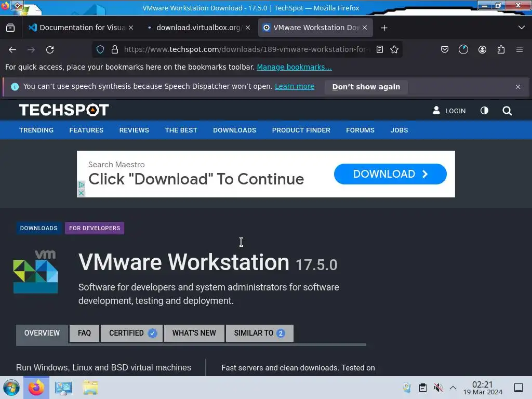Open Firefox View icon left of tabs
Viewport: 532px width, 399px height.
10,28
